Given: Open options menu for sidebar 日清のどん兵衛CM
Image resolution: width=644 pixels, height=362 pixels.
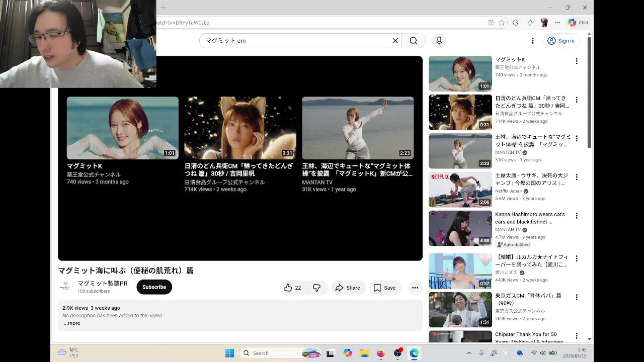Looking at the screenshot, I should [x=577, y=100].
